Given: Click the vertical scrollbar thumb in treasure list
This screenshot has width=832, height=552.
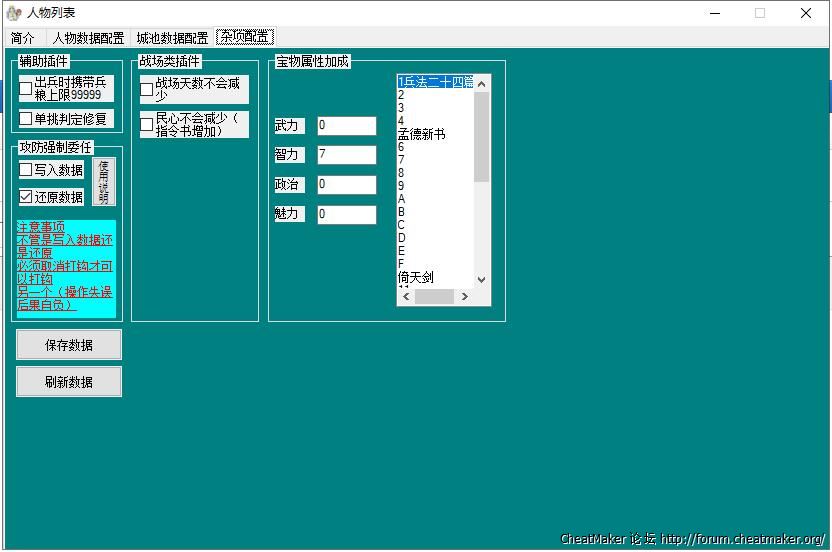Looking at the screenshot, I should [x=481, y=136].
